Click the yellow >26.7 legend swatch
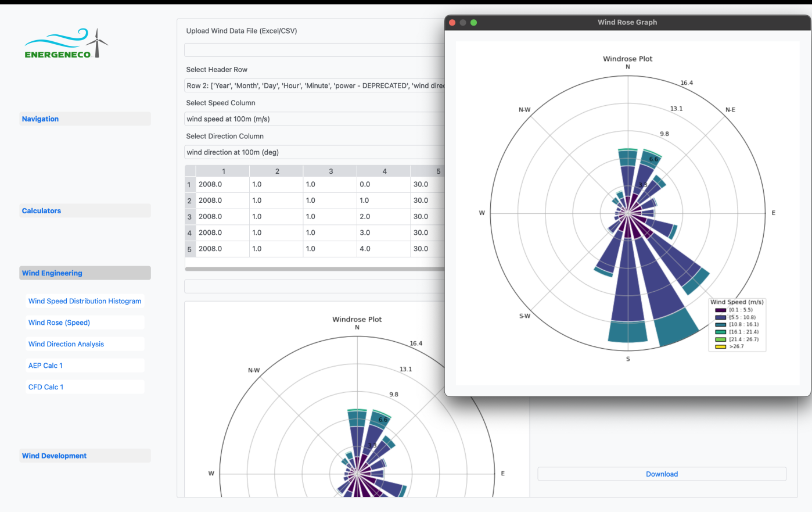812x512 pixels. click(x=720, y=347)
